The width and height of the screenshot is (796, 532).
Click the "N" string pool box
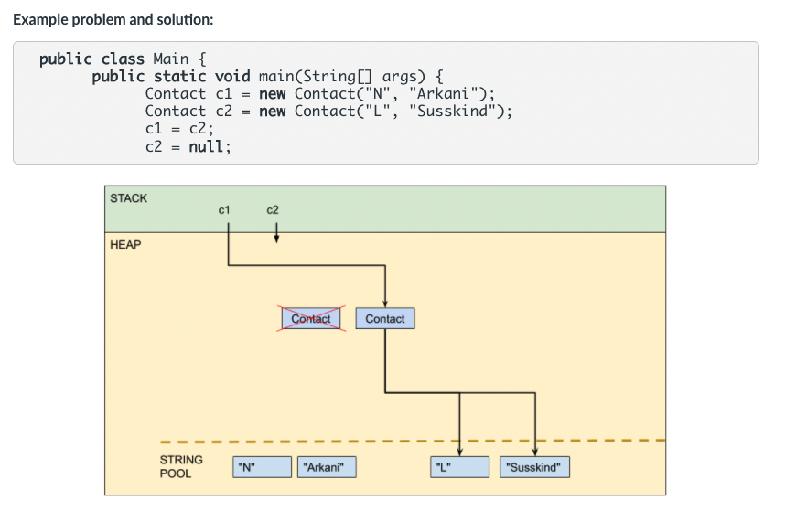(262, 466)
